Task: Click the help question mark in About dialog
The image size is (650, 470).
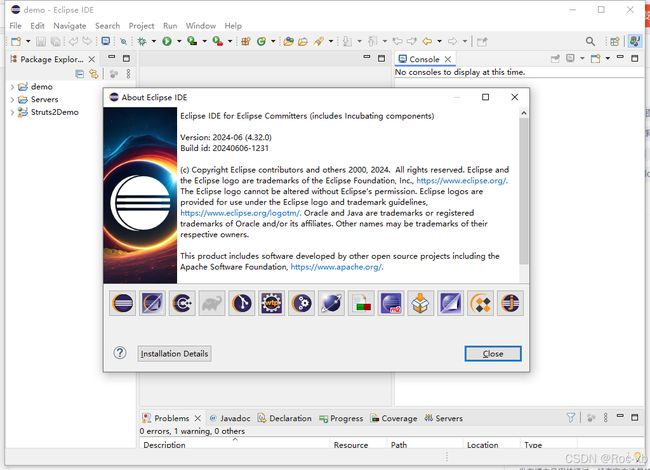Action: (120, 353)
